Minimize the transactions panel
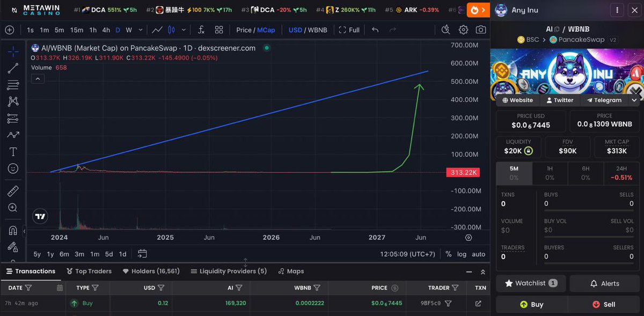 (470, 272)
